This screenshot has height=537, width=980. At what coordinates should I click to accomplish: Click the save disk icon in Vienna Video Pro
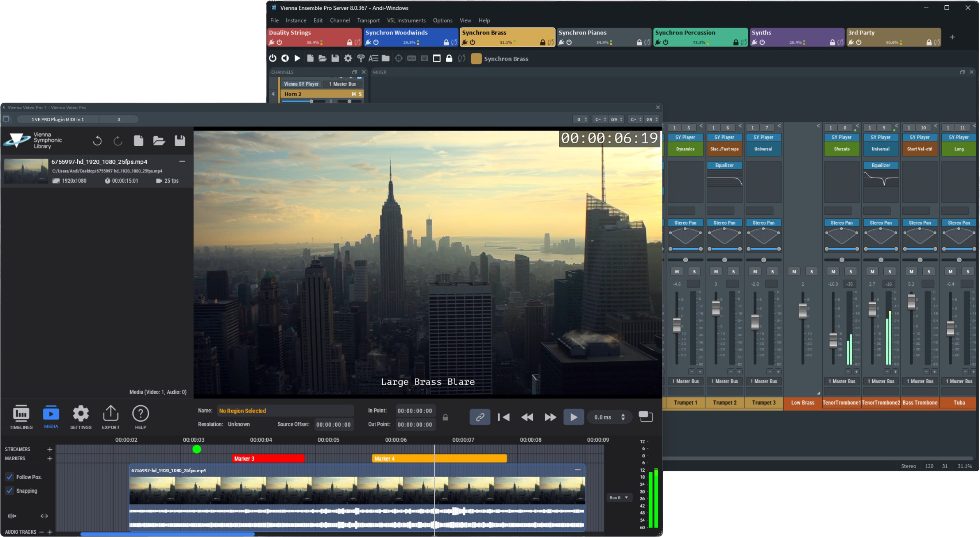[x=180, y=140]
